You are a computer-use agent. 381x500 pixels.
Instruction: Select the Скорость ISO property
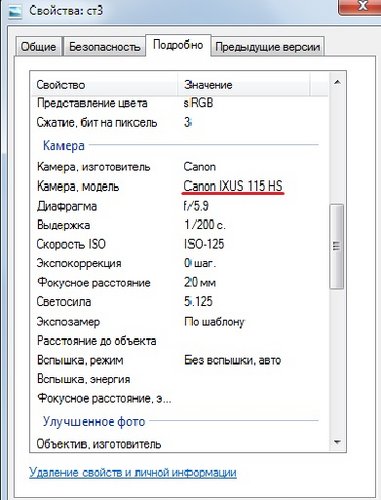click(x=71, y=244)
